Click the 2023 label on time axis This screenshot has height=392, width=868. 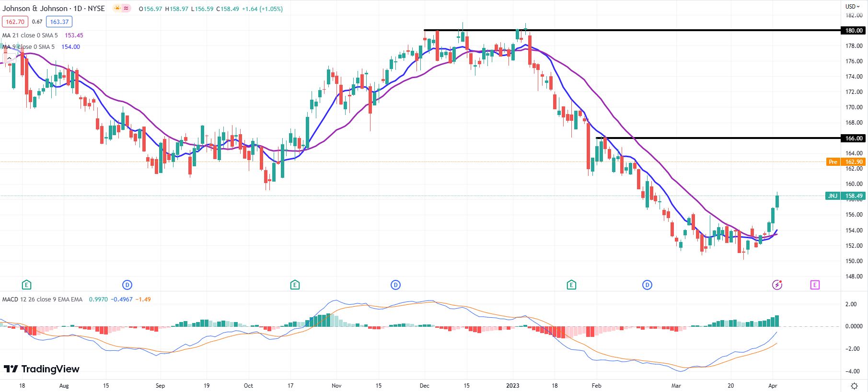tap(513, 385)
